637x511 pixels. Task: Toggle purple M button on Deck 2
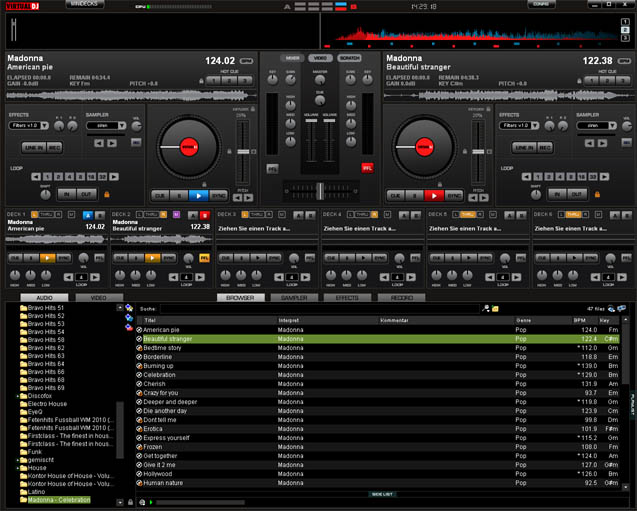click(x=176, y=214)
